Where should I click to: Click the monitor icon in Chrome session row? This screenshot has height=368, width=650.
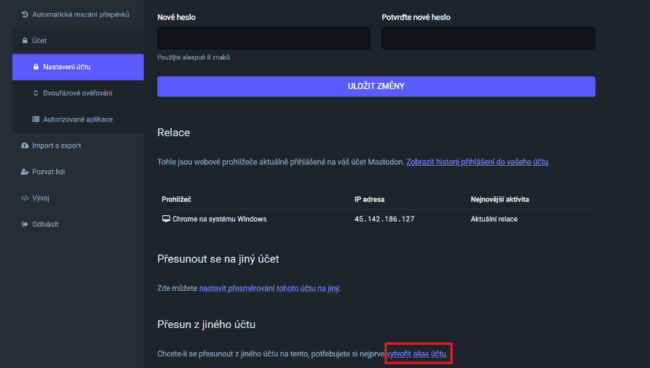click(166, 219)
